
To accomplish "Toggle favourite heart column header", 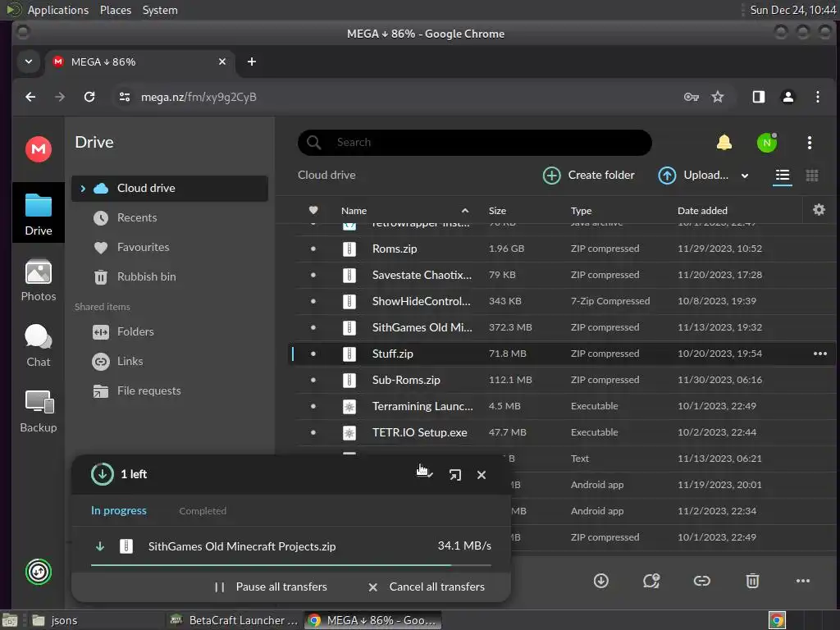I will click(313, 210).
